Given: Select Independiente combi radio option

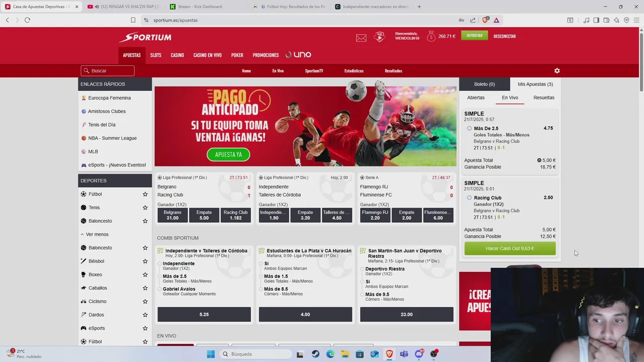Looking at the screenshot, I should pos(160,263).
